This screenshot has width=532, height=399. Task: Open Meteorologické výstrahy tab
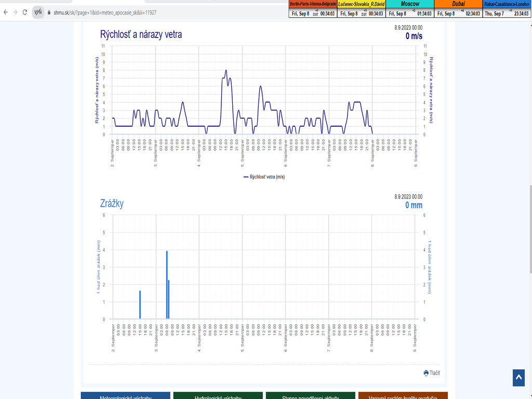(125, 396)
